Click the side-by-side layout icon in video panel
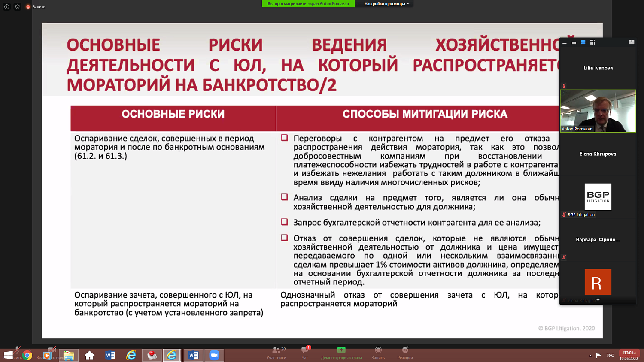Viewport: 644px width, 362px height. 632,42
